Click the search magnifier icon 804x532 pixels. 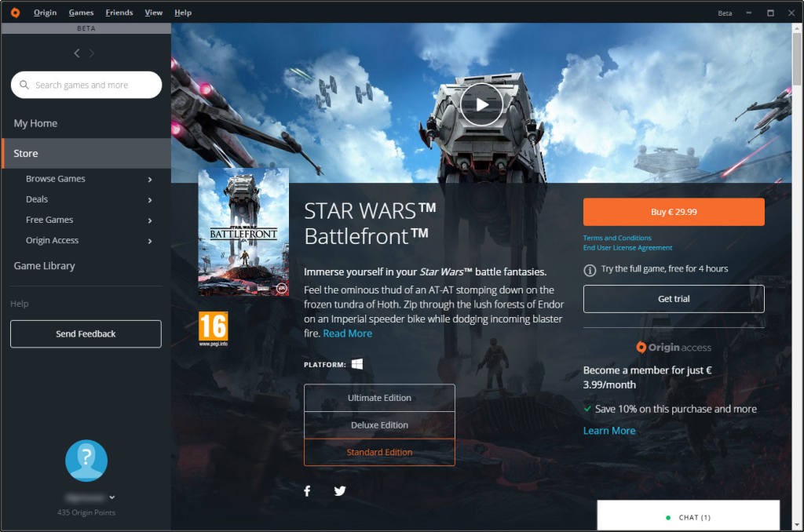[x=24, y=84]
